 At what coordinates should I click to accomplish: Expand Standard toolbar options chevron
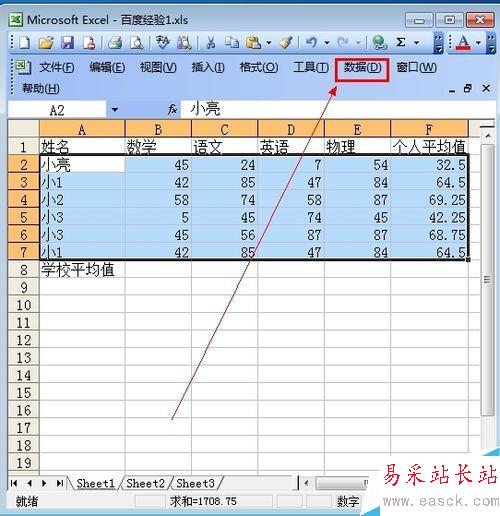(x=439, y=43)
